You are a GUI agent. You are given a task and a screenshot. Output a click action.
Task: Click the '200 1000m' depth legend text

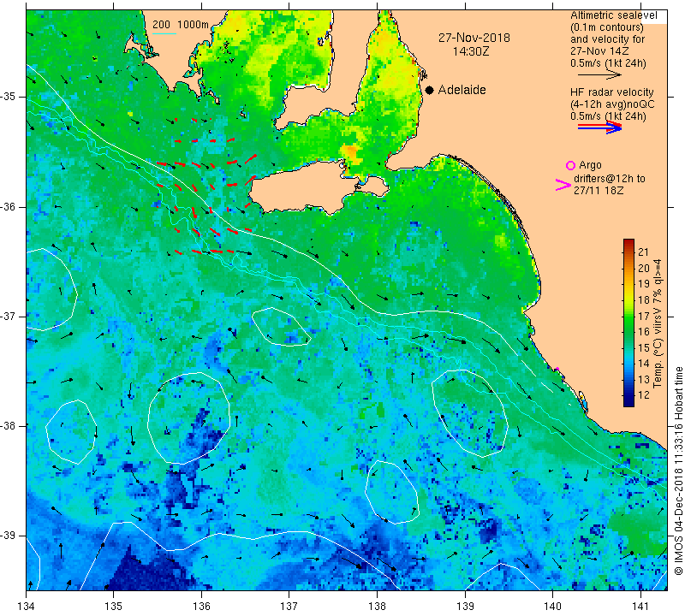coord(181,25)
